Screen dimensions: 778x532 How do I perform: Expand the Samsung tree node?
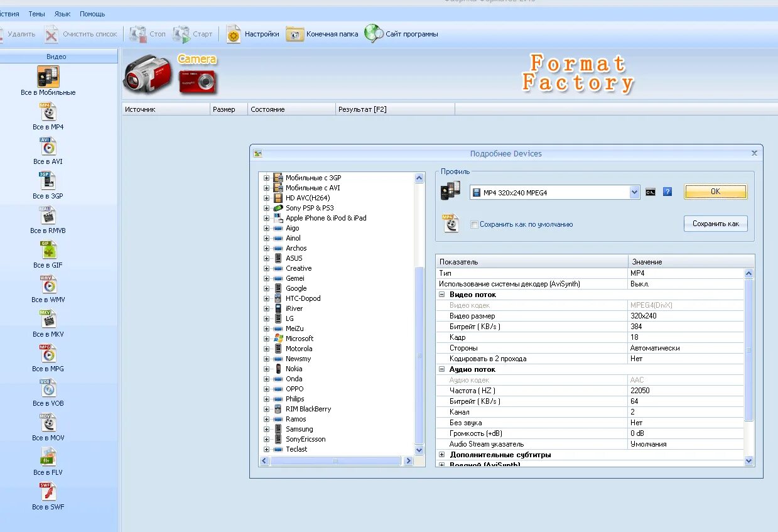(x=266, y=429)
